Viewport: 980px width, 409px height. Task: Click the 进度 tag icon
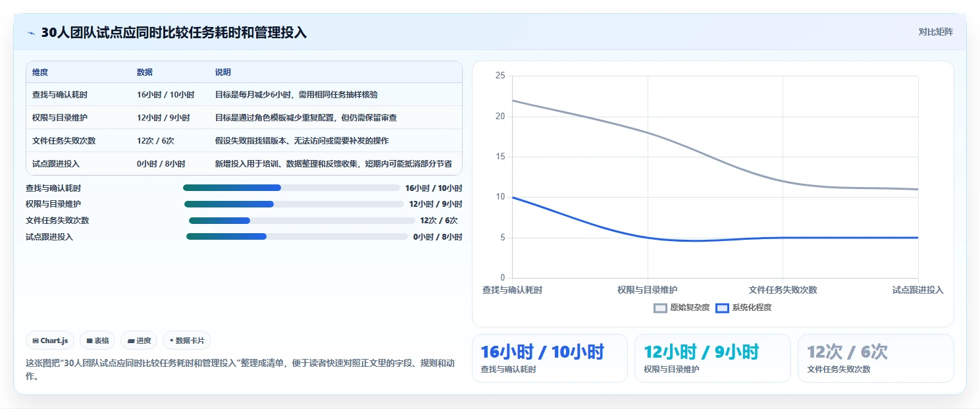(131, 341)
